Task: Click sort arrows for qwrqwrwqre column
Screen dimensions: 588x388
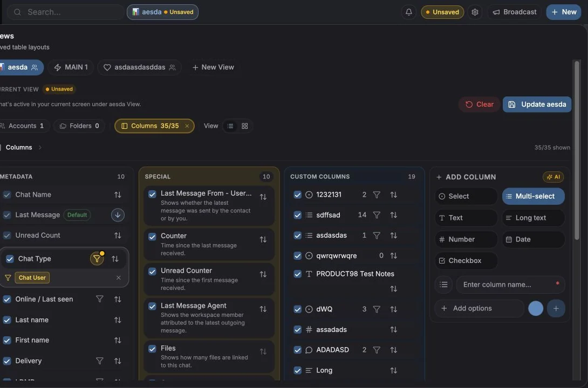Action: pos(393,255)
